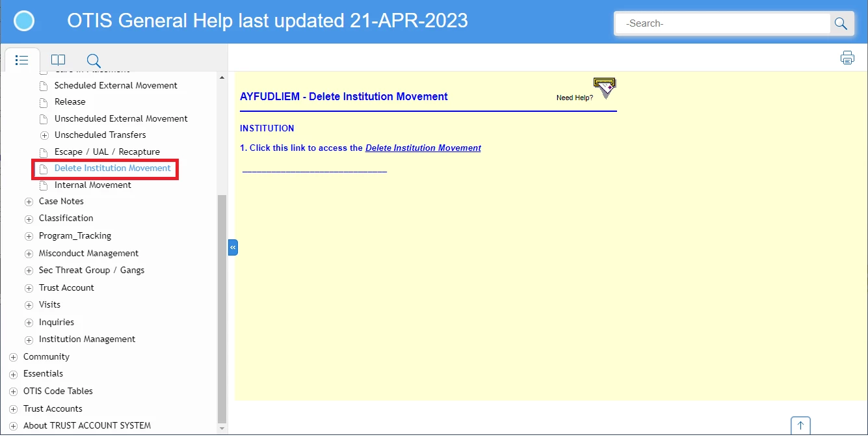Open the Release topic
The height and width of the screenshot is (437, 868).
70,101
